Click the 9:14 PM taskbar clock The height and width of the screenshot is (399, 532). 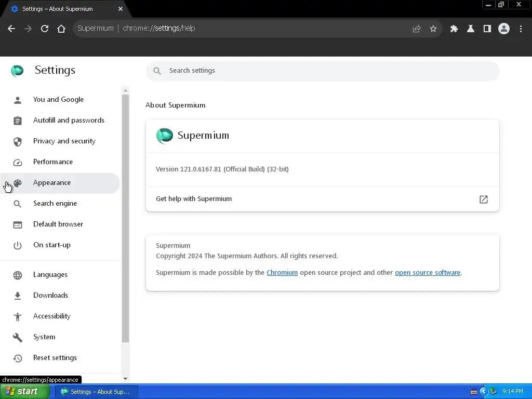[x=513, y=392]
